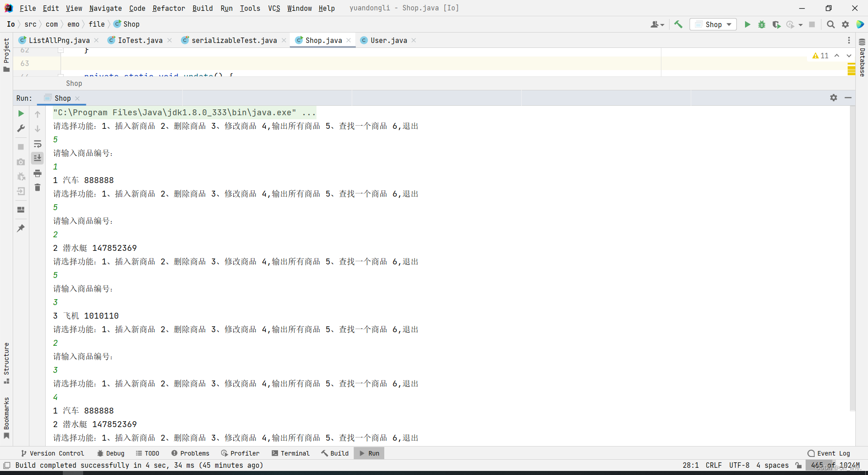The width and height of the screenshot is (868, 475).
Task: Open the wrench modify run configuration icon
Action: (21, 129)
